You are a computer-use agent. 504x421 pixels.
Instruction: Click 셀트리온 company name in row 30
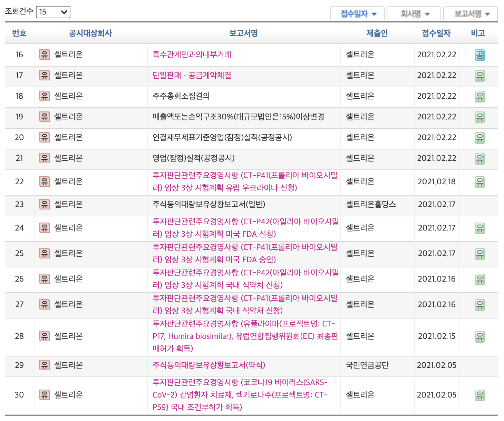click(x=68, y=395)
